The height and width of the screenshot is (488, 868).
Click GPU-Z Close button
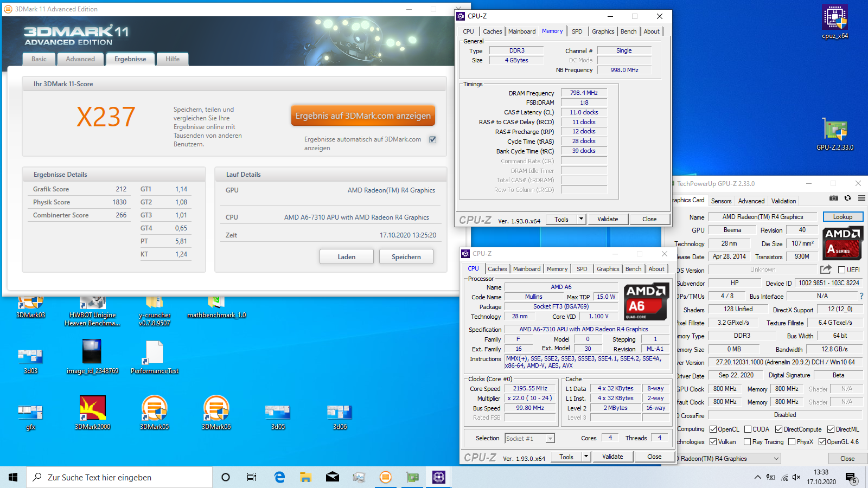(x=847, y=459)
